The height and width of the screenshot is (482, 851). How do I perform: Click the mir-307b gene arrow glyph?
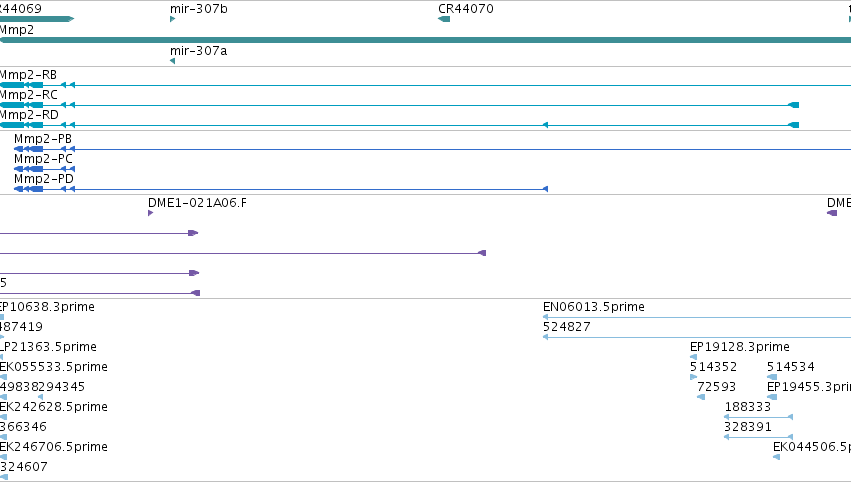pos(173,19)
